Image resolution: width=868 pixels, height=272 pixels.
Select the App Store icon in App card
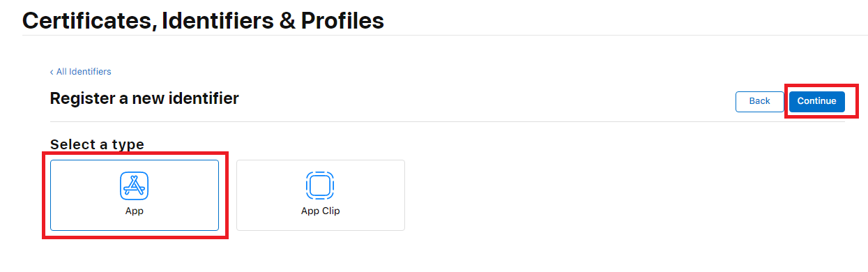(x=135, y=186)
